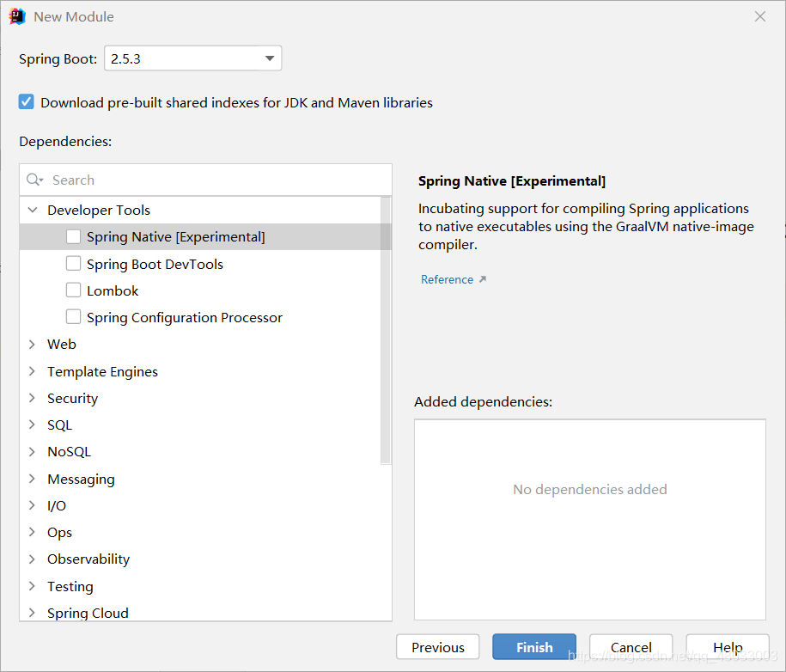Screen dimensions: 786x672
Task: Focus the dependencies Search field
Action: (205, 180)
